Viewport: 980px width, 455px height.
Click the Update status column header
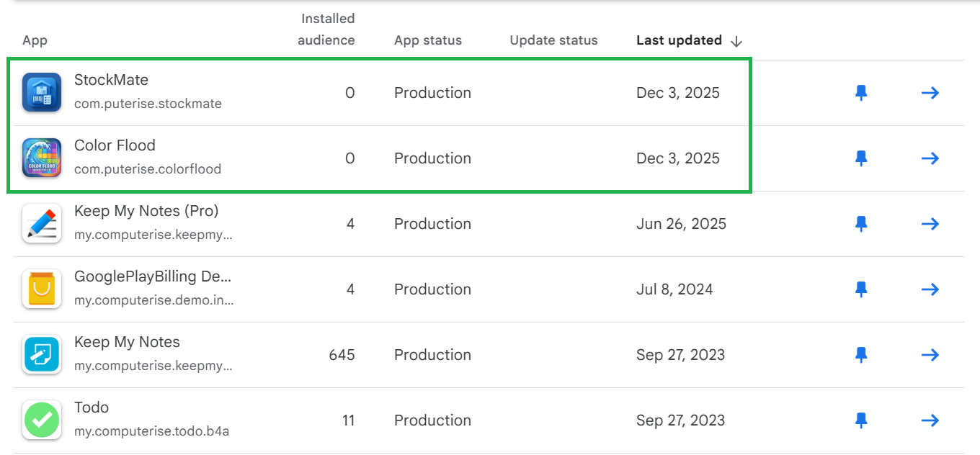pos(553,40)
